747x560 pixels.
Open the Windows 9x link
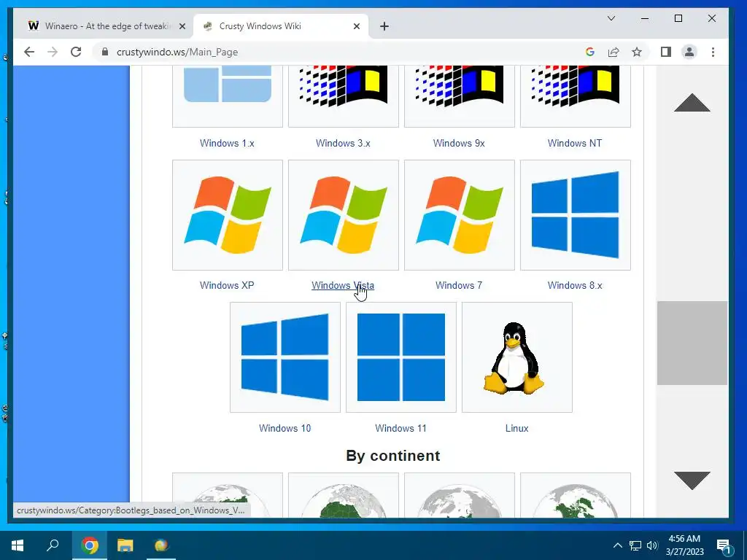(459, 144)
